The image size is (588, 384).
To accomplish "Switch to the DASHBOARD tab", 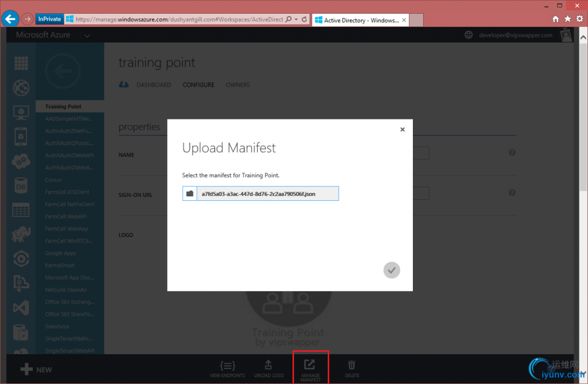I will click(x=154, y=85).
